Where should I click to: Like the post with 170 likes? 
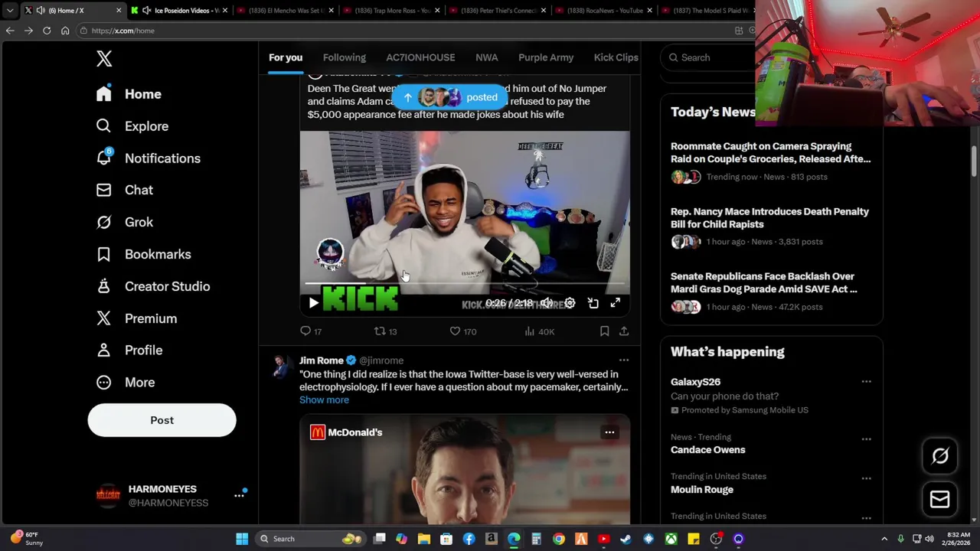(x=462, y=331)
